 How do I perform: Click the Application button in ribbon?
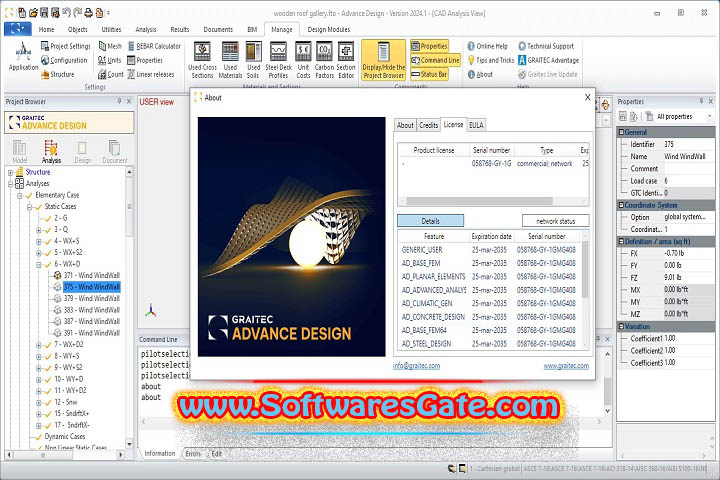[23, 56]
